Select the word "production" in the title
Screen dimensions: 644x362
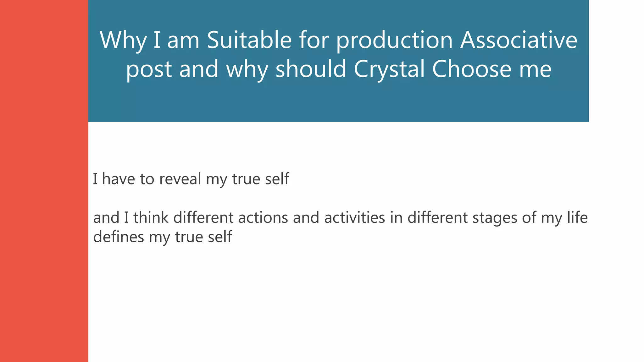pos(394,40)
